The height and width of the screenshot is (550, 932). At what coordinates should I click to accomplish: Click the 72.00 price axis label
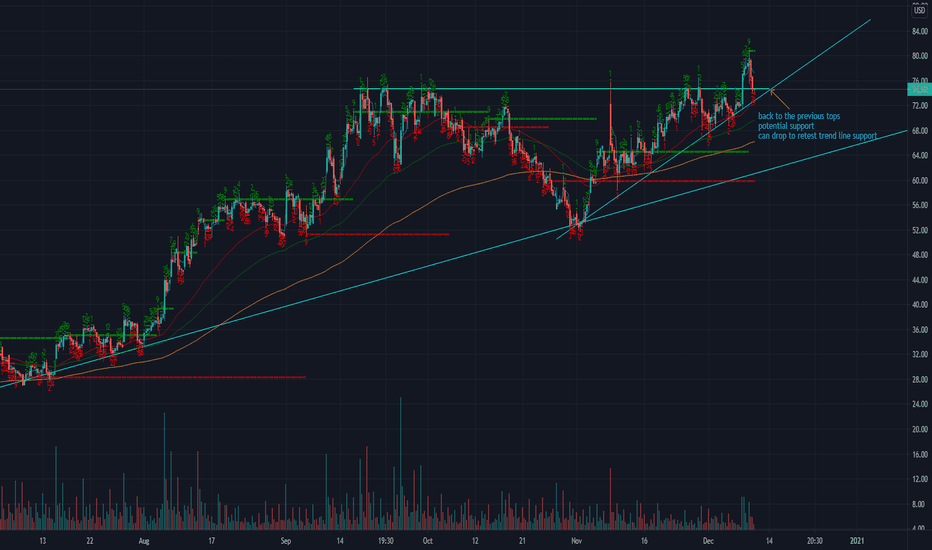tap(919, 106)
